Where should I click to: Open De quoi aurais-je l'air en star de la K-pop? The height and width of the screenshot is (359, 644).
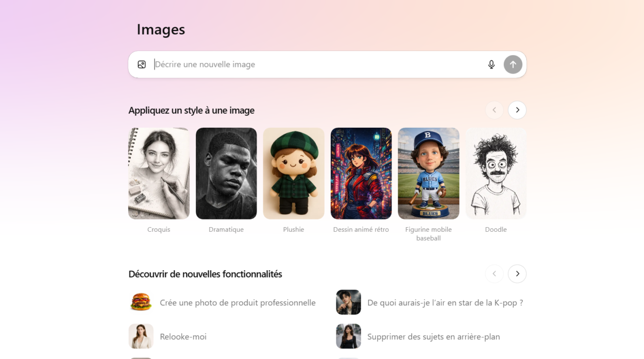(445, 302)
